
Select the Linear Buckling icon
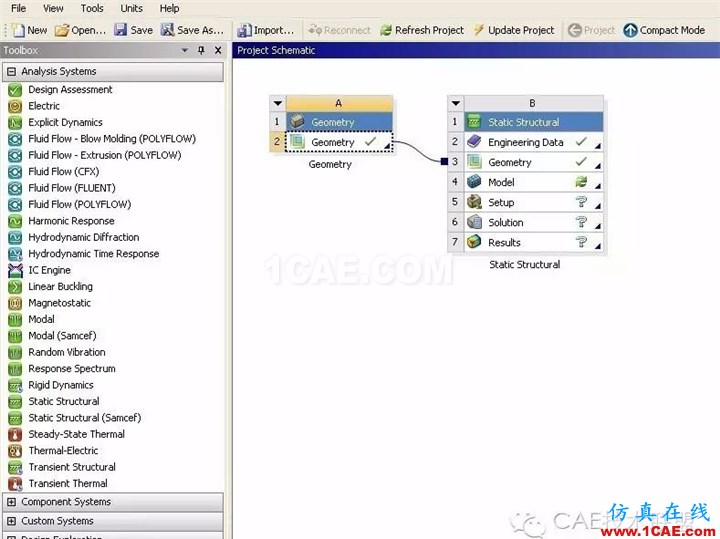15,286
